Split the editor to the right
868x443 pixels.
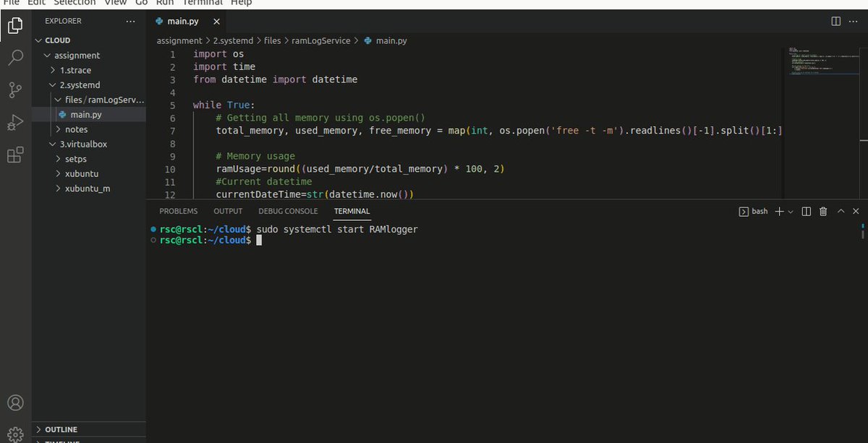coord(835,22)
